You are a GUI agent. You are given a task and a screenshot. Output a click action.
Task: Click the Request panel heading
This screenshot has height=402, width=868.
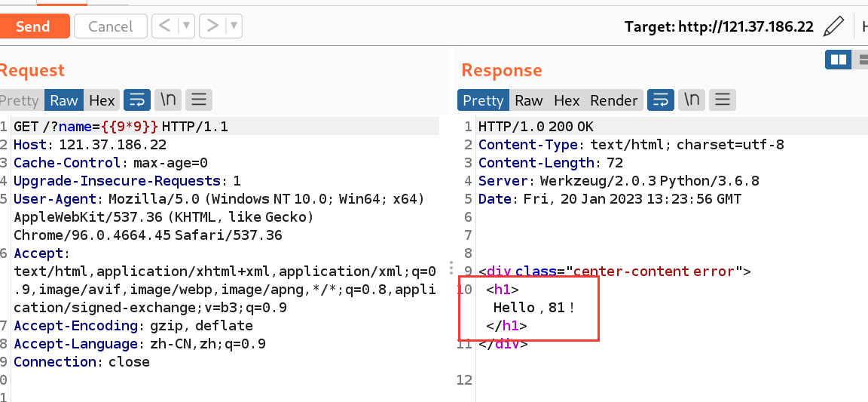pyautogui.click(x=32, y=70)
